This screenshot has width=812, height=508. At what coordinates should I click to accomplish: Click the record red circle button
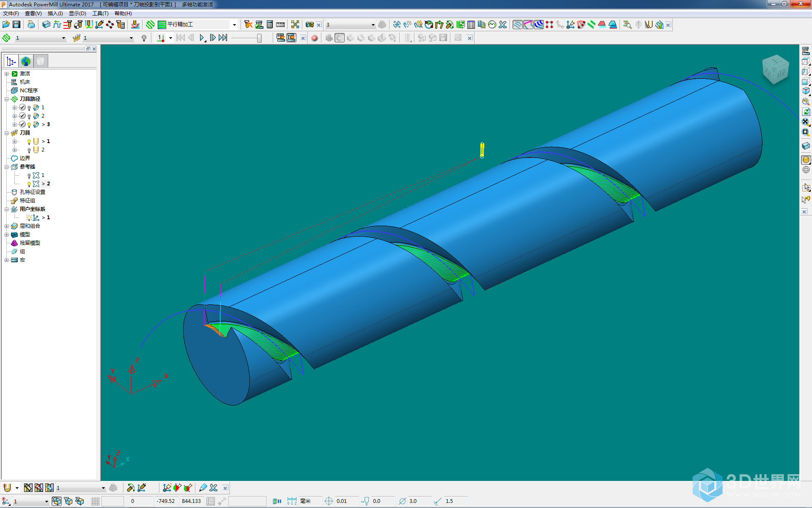[x=315, y=38]
